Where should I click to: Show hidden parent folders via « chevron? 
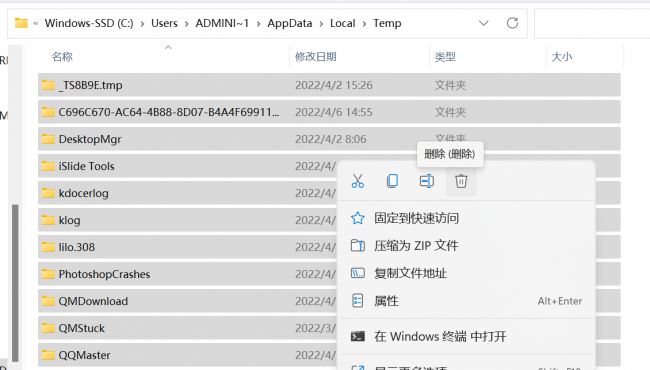point(36,24)
